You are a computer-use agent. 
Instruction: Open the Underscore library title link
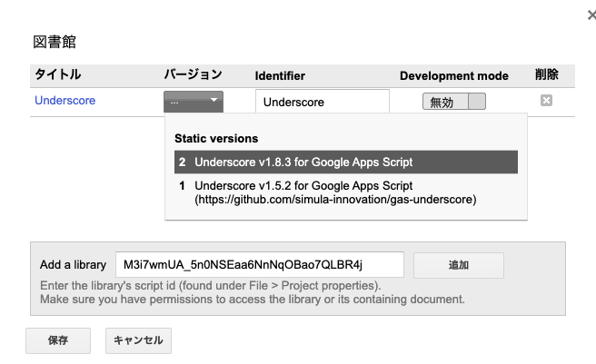[65, 101]
